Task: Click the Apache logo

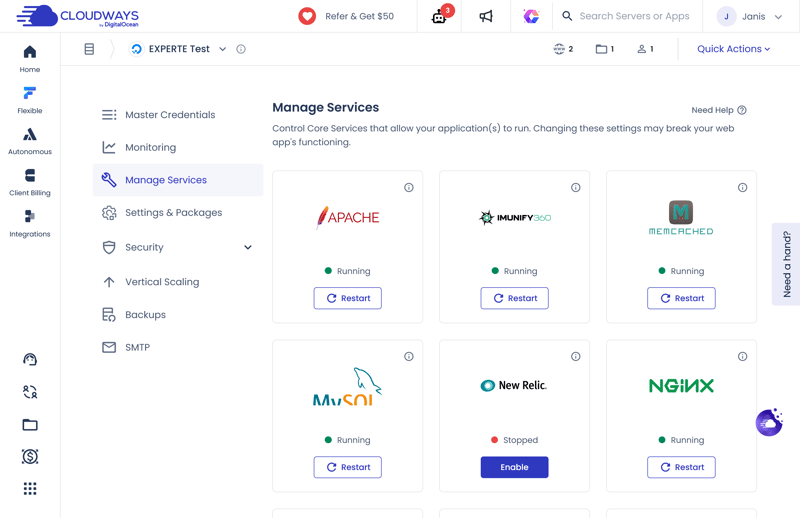Action: pos(347,218)
